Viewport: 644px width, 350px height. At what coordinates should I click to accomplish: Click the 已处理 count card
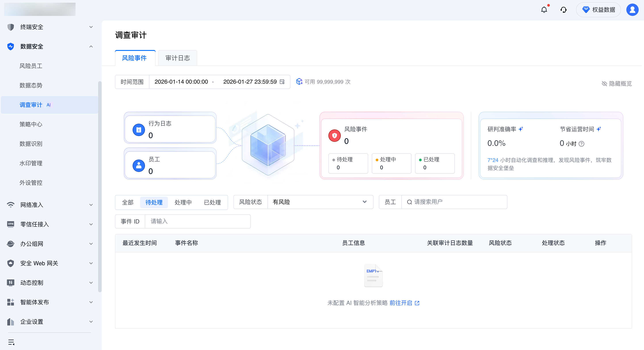435,163
